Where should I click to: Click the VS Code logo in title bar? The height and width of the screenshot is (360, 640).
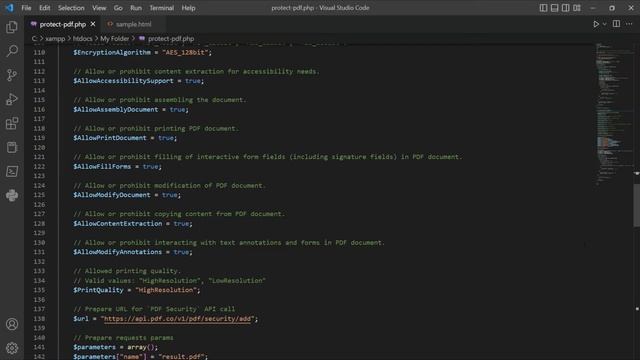coord(9,8)
